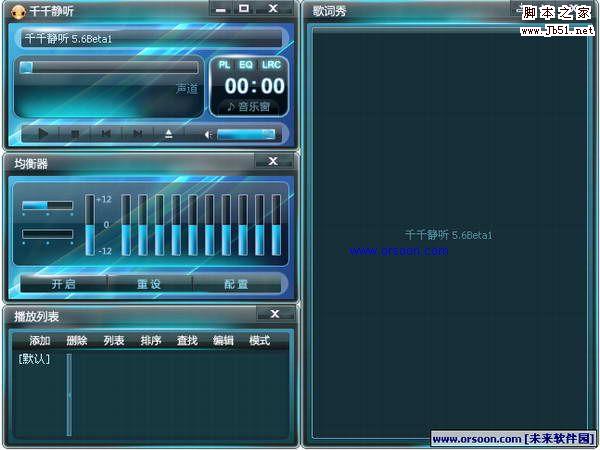The width and height of the screenshot is (600, 450).
Task: Click the playlist pane divider bar
Action: point(69,395)
